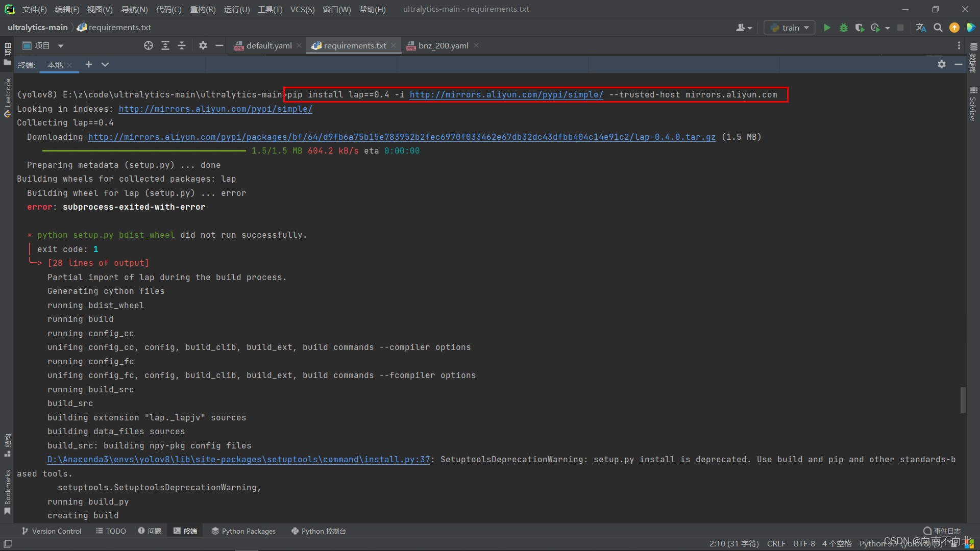Open the 工具(T) menu
Viewport: 980px width, 551px height.
coord(270,9)
